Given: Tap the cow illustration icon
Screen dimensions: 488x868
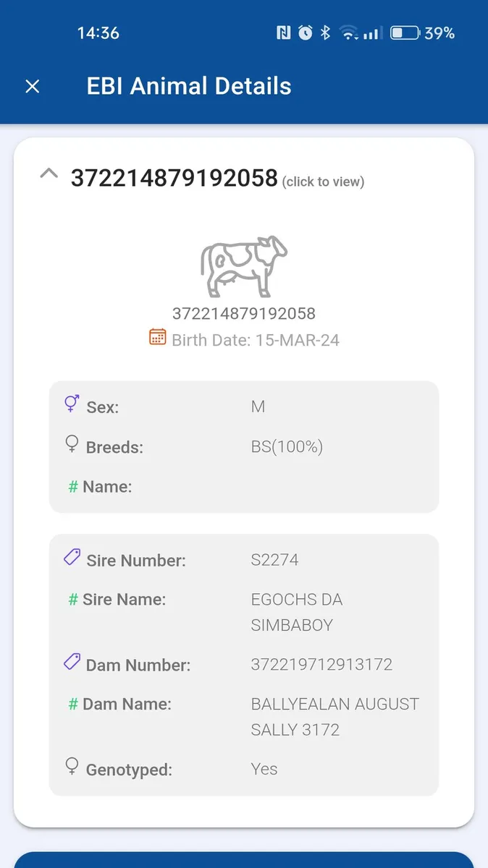Looking at the screenshot, I should click(x=244, y=266).
